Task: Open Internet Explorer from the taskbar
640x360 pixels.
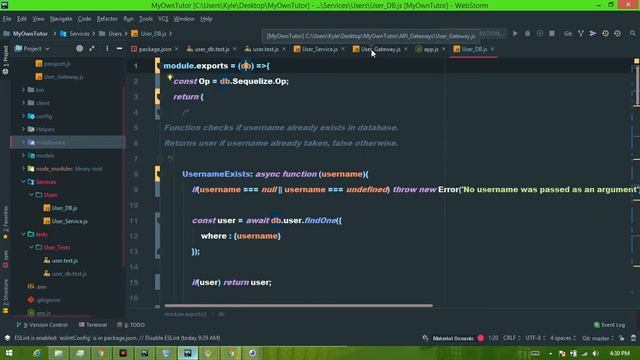Action: coord(36,353)
